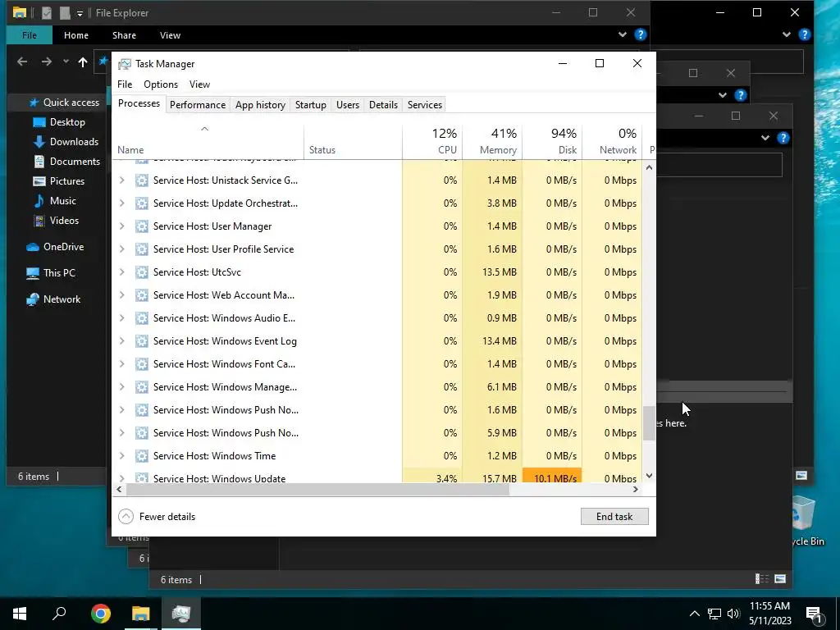Select the 13.5 MB memory cell of UtcSvc
This screenshot has width=840, height=630.
click(x=492, y=272)
